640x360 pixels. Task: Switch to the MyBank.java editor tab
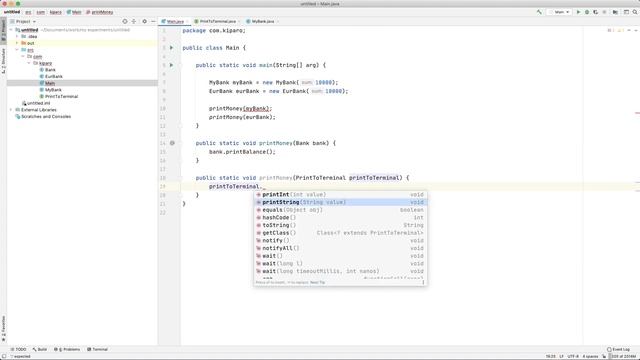(262, 21)
